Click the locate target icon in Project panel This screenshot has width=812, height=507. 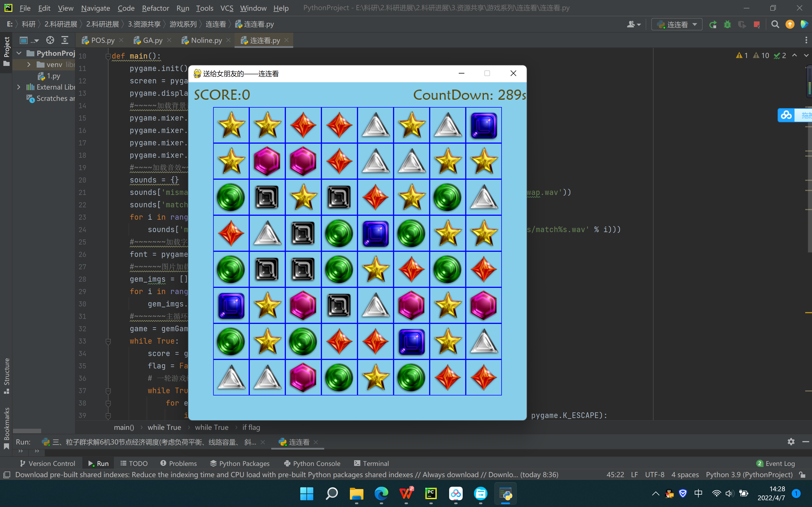[x=50, y=40]
